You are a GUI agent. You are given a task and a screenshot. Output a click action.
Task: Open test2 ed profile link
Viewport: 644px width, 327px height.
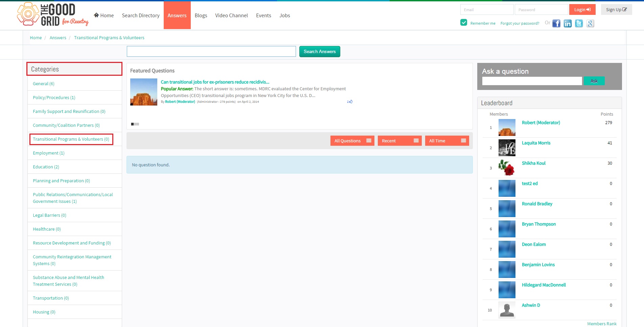pos(530,183)
